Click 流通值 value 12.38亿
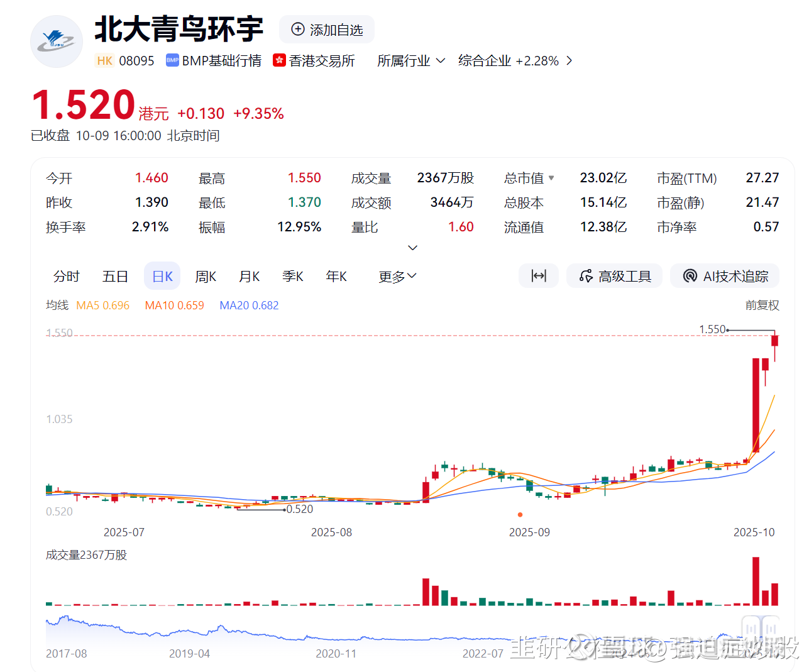The height and width of the screenshot is (672, 809). tap(603, 227)
